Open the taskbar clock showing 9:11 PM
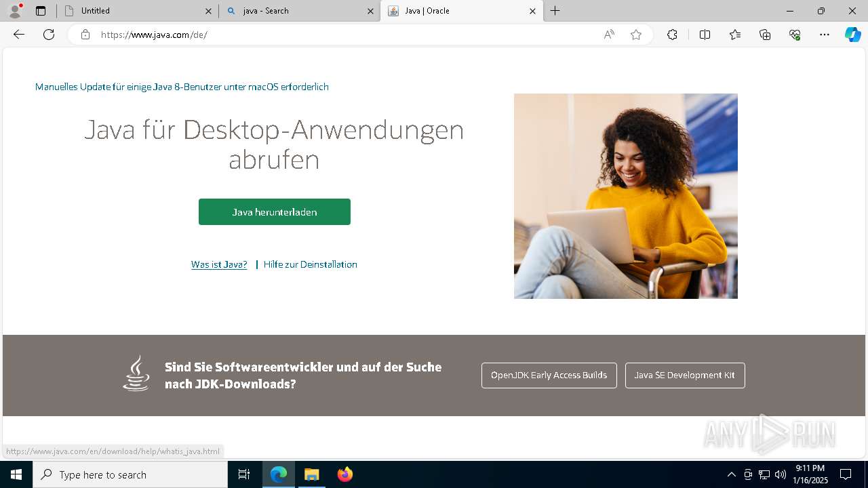 (810, 474)
